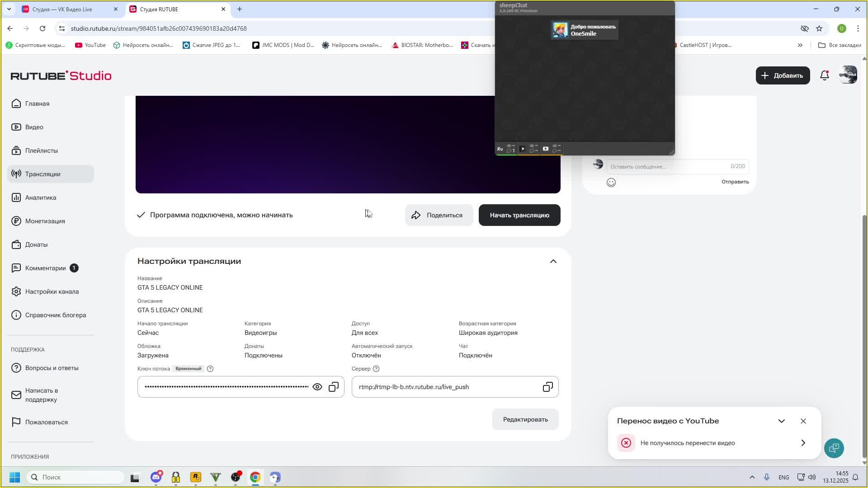
Task: Click the server help question mark
Action: (376, 369)
